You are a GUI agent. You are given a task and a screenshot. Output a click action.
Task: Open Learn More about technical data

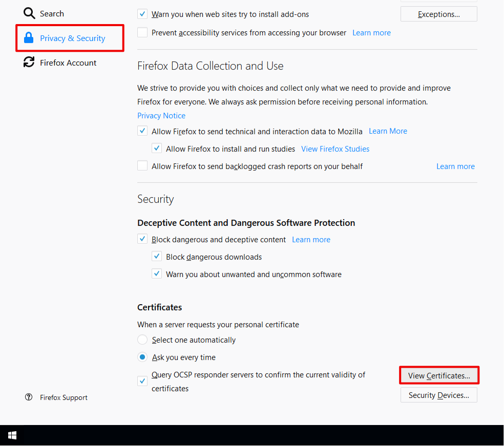point(388,131)
